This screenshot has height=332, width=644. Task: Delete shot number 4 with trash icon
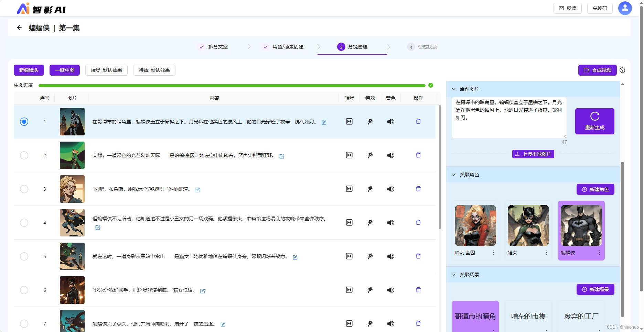point(418,222)
